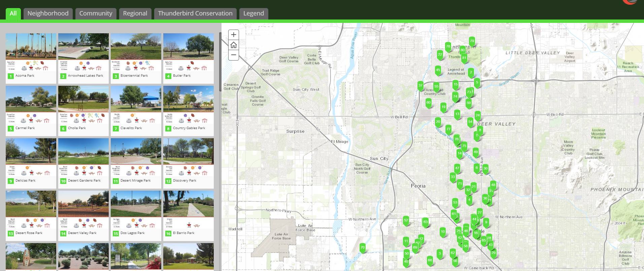Click Clavelito Park label
Screen dimensions: 644x271
point(131,128)
